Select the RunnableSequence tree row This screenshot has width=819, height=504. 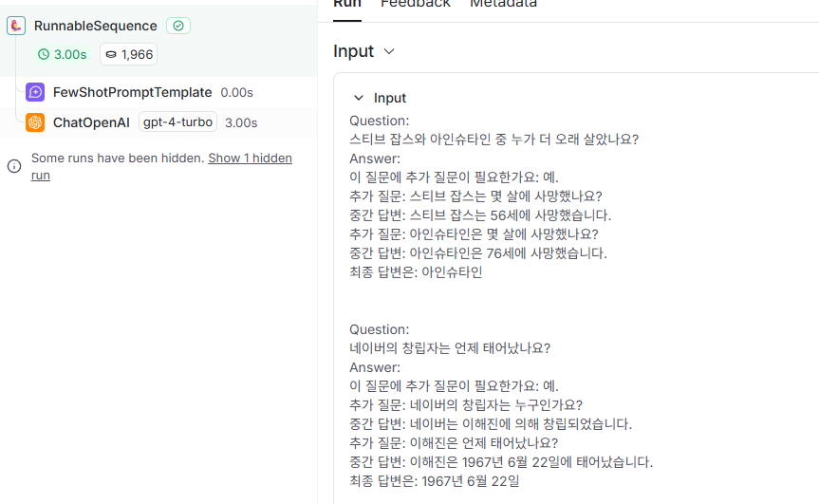[x=158, y=41]
